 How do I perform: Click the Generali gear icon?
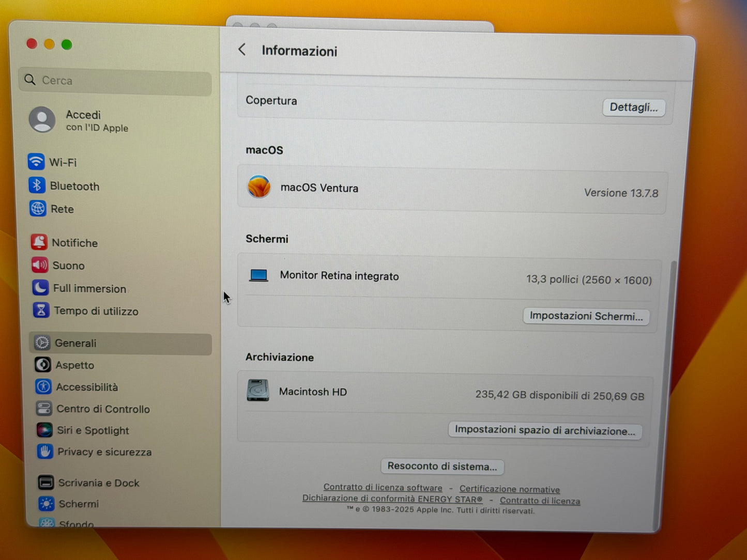click(x=42, y=343)
